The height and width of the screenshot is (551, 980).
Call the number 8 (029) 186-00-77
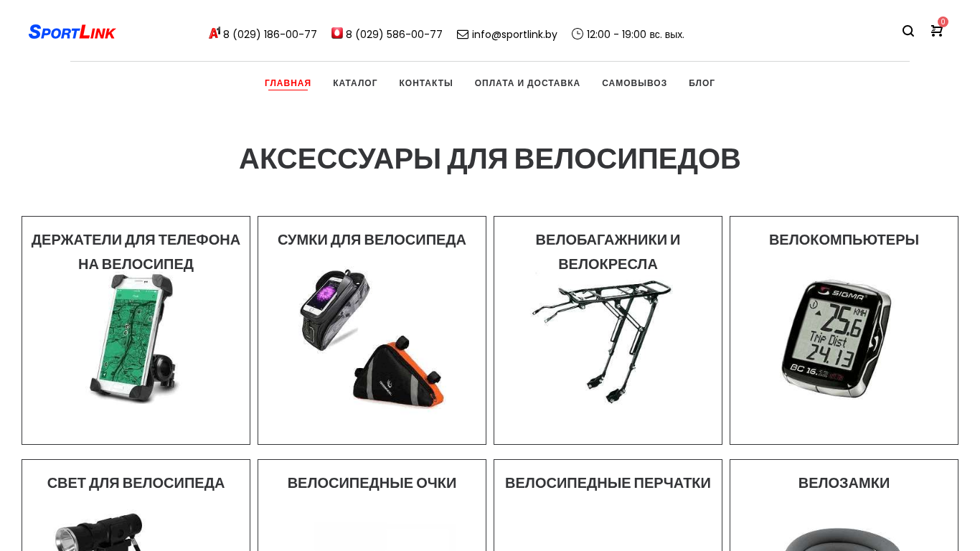(270, 34)
